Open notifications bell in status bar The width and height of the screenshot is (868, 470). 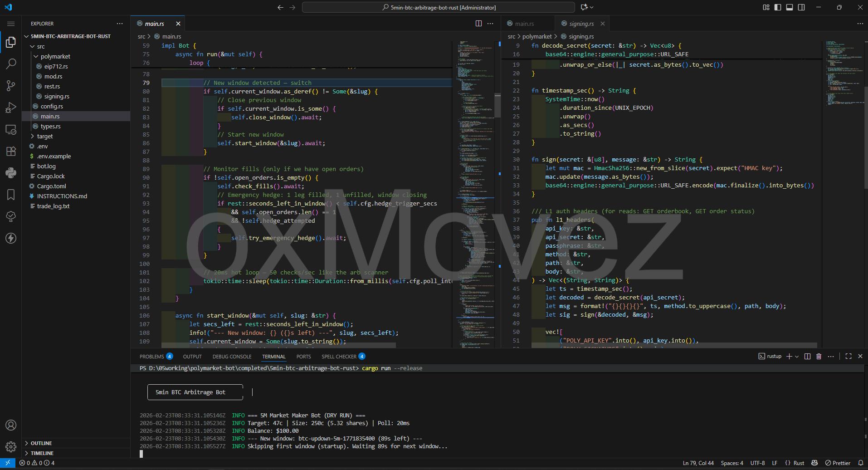click(x=860, y=463)
